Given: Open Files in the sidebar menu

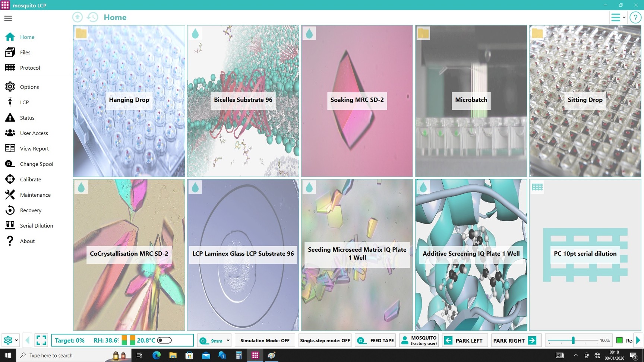Looking at the screenshot, I should (25, 53).
